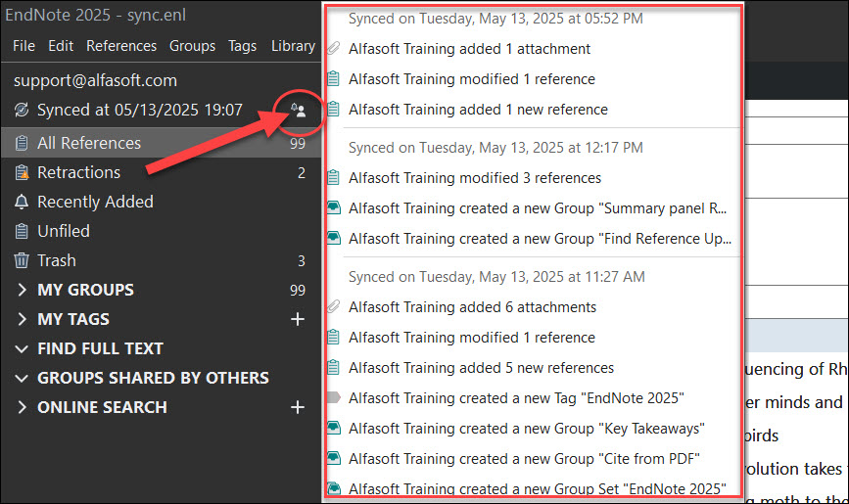Select the All References clipboard icon
The height and width of the screenshot is (504, 849).
[x=22, y=143]
